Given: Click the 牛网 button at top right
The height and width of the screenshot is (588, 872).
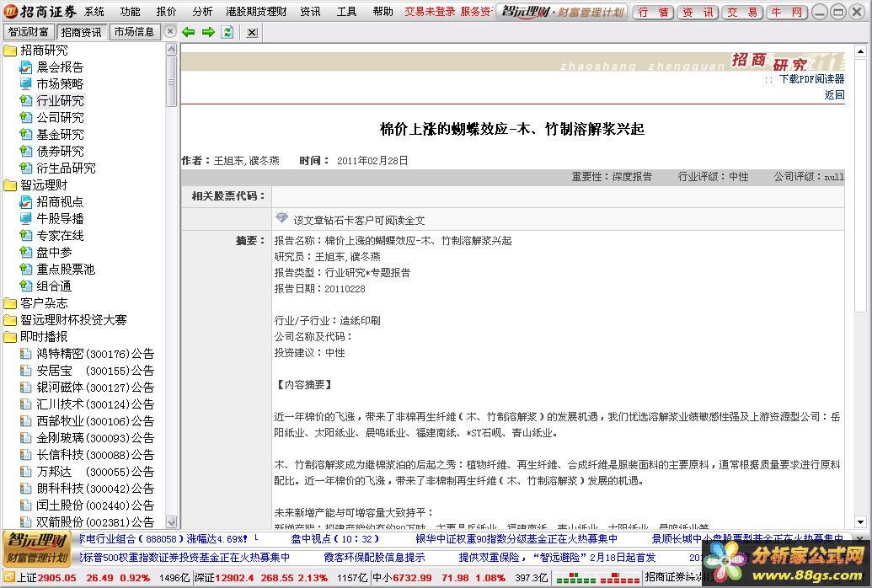Looking at the screenshot, I should [787, 13].
